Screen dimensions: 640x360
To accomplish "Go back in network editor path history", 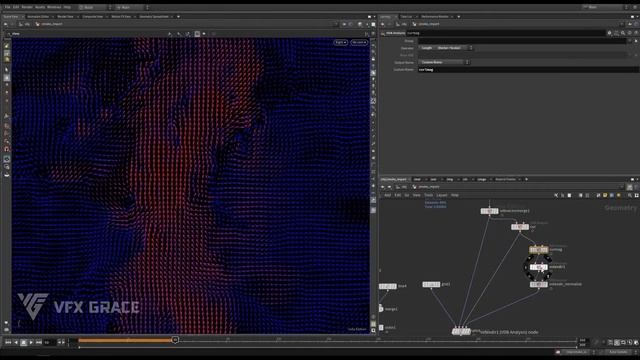I will [x=383, y=187].
